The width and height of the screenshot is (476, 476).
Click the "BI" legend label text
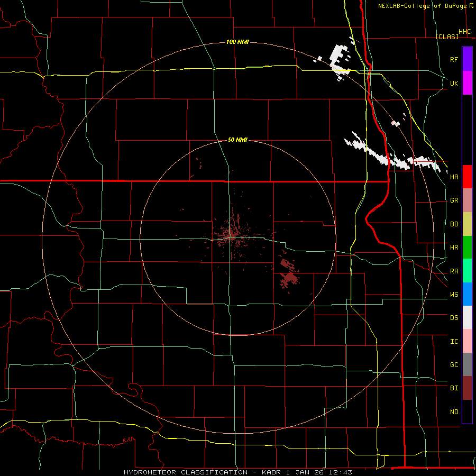point(454,388)
